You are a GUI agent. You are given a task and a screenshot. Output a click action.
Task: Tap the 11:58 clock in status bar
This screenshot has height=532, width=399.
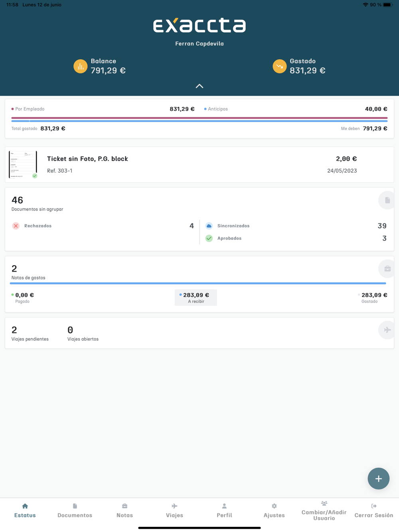[x=12, y=5]
